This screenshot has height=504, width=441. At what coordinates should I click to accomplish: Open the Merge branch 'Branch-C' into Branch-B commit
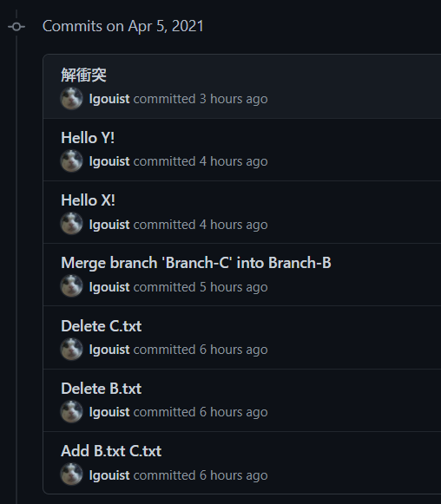tap(196, 263)
